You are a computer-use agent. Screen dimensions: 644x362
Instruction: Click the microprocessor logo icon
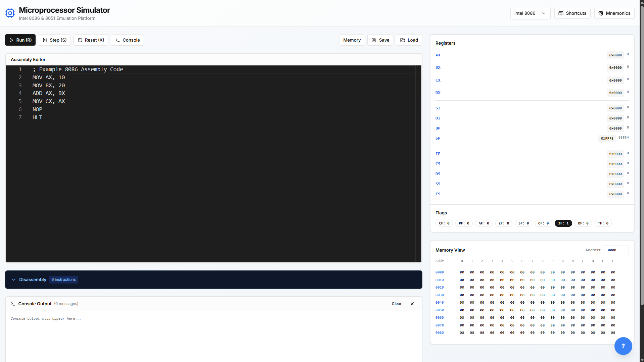[x=10, y=13]
